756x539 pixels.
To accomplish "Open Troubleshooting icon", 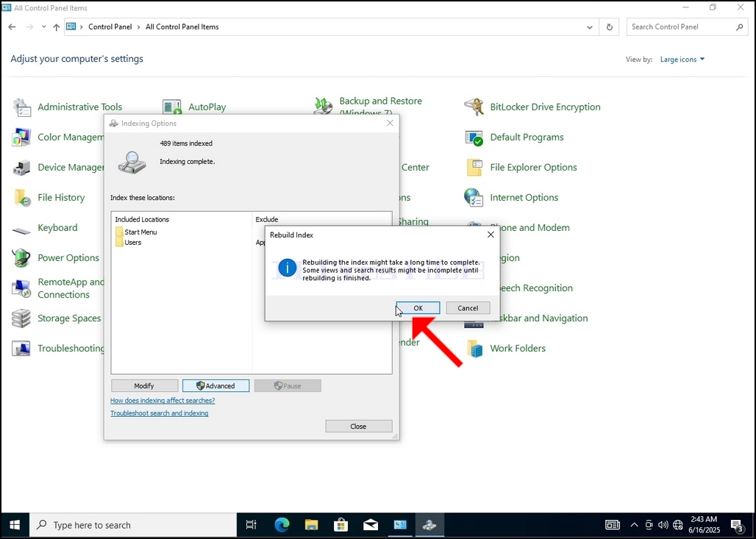I will coord(22,349).
